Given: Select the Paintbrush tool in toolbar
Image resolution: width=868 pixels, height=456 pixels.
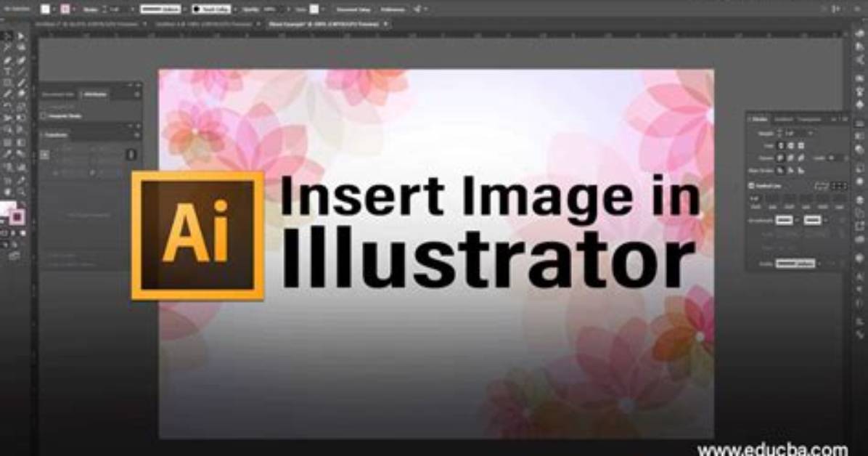Looking at the screenshot, I should (21, 83).
